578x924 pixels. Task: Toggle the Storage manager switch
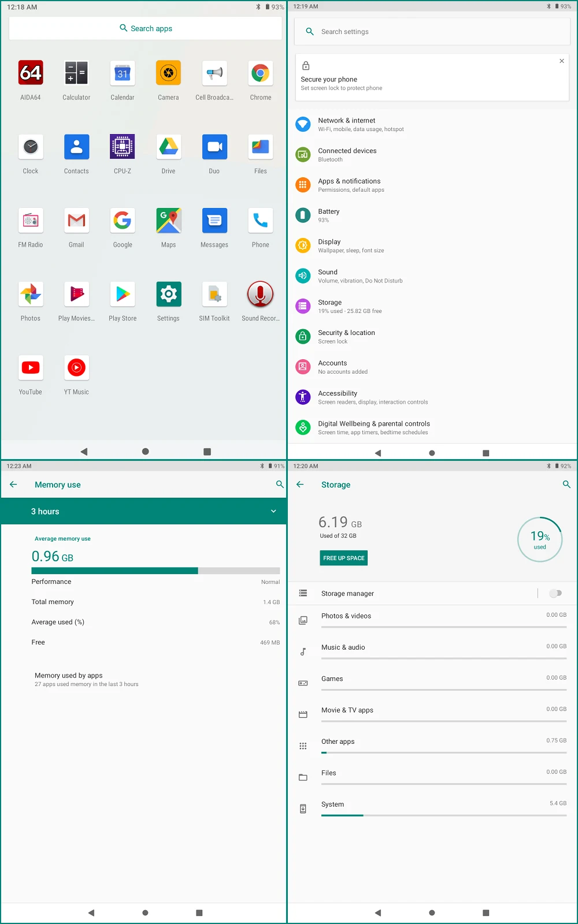pyautogui.click(x=555, y=593)
